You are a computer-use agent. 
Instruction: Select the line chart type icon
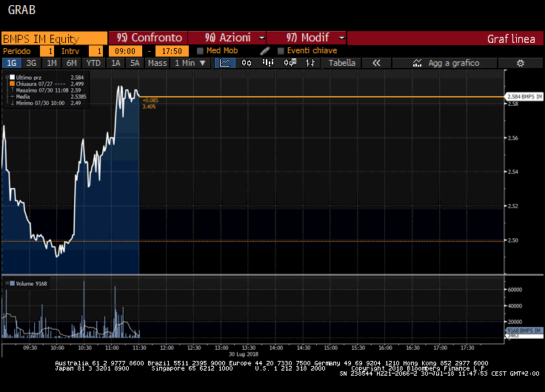225,64
